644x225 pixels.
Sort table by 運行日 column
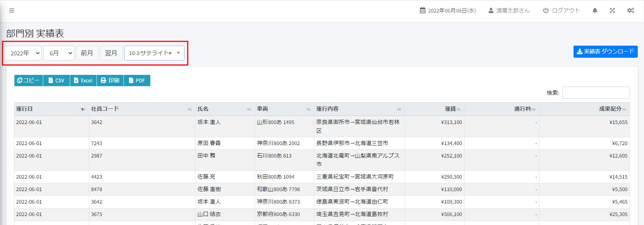(51, 109)
